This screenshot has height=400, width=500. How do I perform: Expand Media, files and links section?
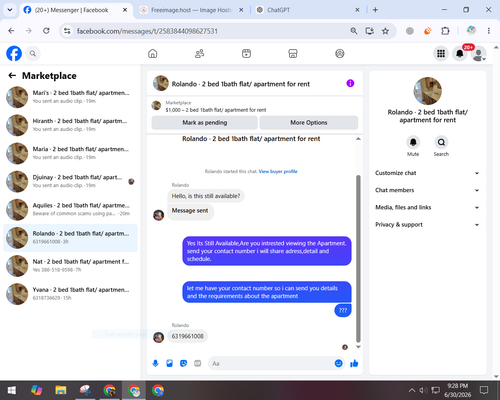point(427,207)
